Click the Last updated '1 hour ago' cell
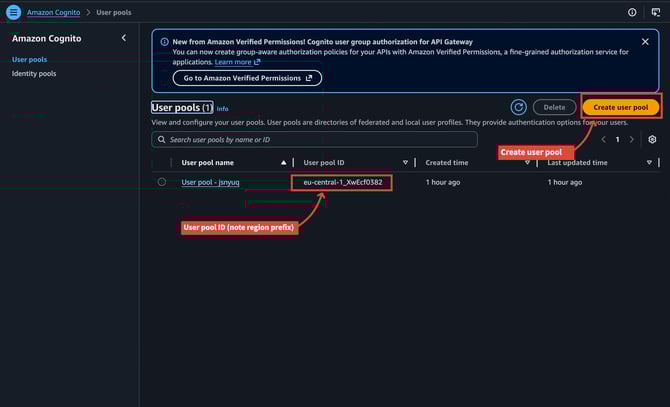 pos(565,182)
